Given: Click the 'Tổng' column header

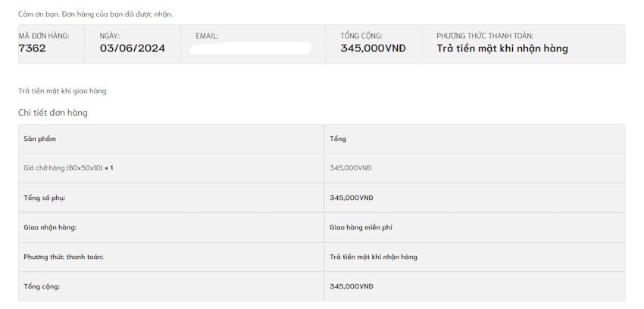Looking at the screenshot, I should click(x=338, y=139).
